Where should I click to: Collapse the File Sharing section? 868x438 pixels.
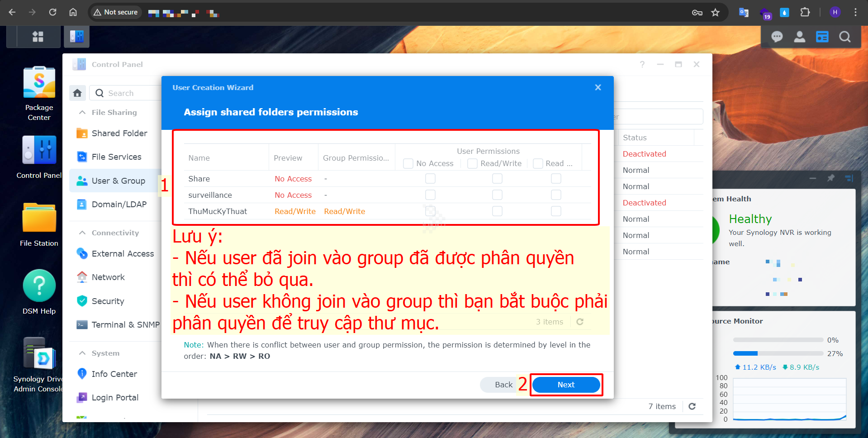point(82,112)
